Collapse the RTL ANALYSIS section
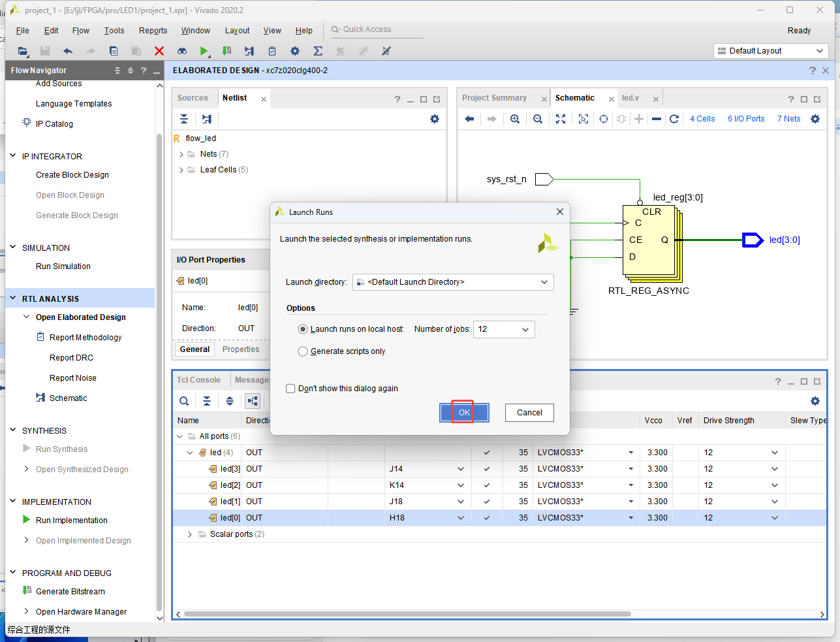Screen dimensions: 840x642 13,298
